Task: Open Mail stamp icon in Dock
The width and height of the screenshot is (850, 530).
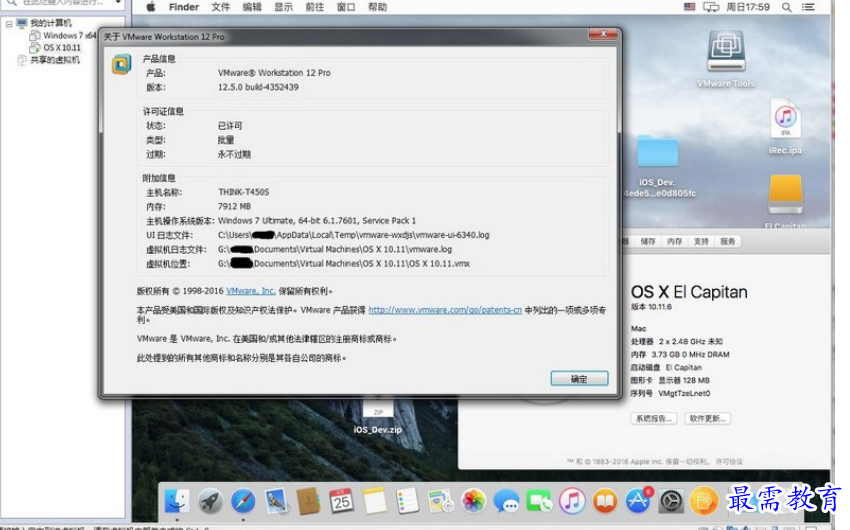Action: pos(276,501)
